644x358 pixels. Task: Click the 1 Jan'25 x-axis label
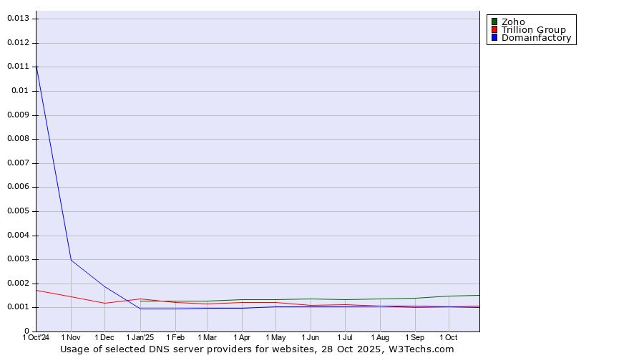140,337
